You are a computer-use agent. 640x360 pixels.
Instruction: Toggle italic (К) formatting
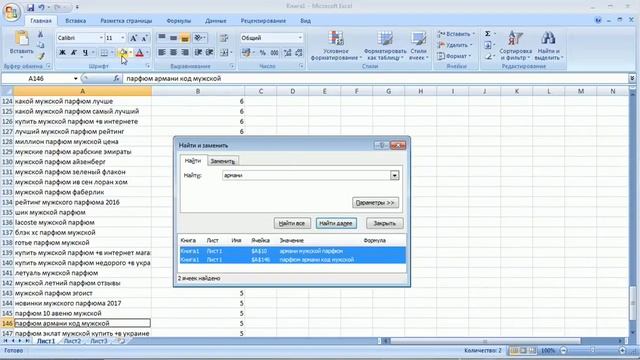pos(74,52)
